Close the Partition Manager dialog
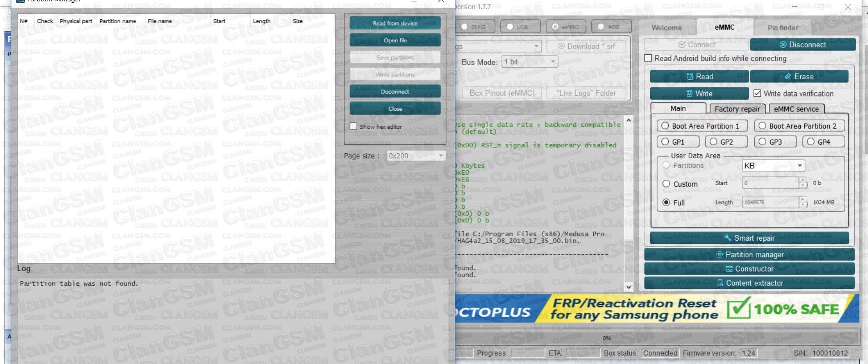Viewport: 868px width, 364px height. (x=395, y=109)
